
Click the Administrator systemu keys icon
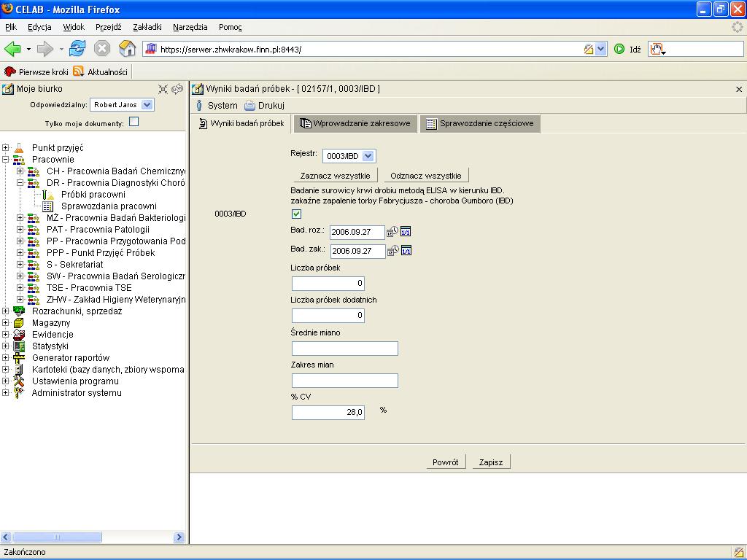18,393
